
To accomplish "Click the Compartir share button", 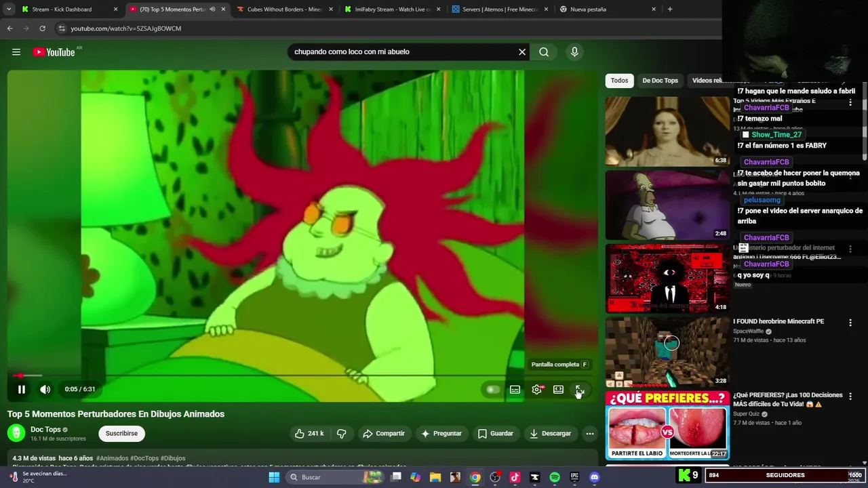I will [384, 433].
